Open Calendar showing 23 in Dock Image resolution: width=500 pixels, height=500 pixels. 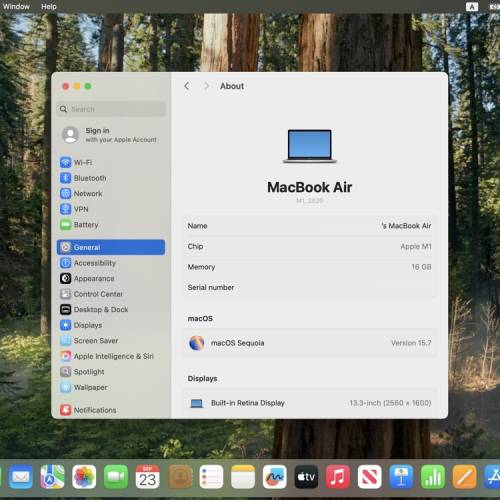click(147, 477)
